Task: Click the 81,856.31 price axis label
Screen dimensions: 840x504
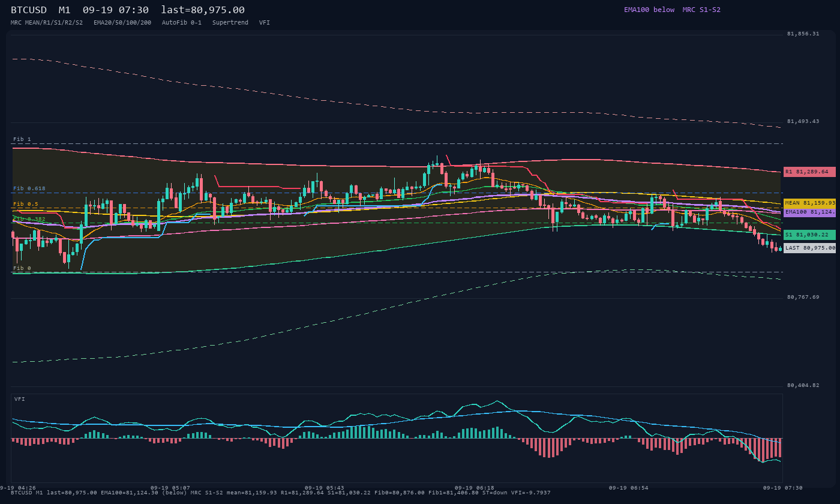Action: coord(803,34)
